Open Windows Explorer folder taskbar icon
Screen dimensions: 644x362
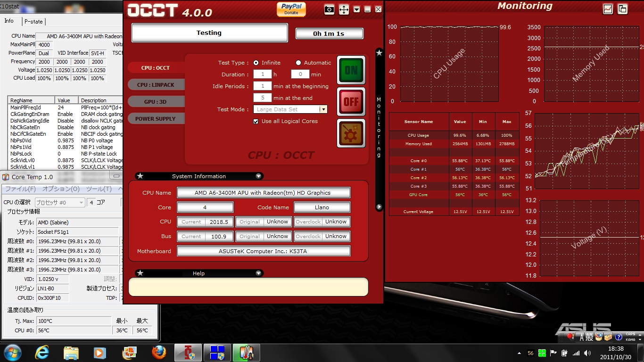[71, 353]
